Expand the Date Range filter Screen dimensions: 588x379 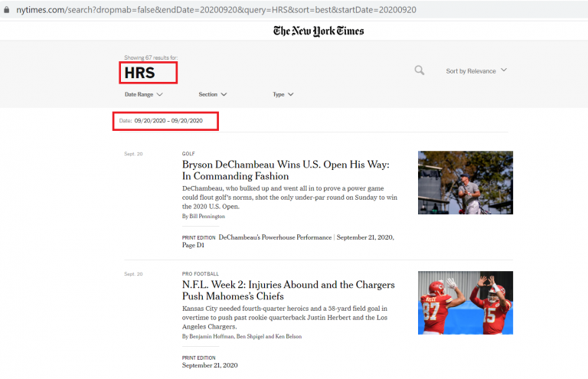144,94
